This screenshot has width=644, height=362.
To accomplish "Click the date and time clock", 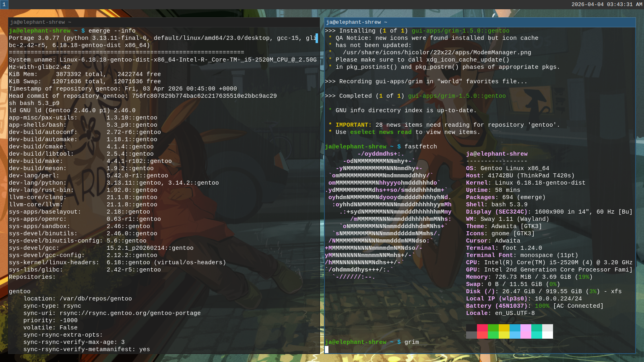I will (x=607, y=4).
